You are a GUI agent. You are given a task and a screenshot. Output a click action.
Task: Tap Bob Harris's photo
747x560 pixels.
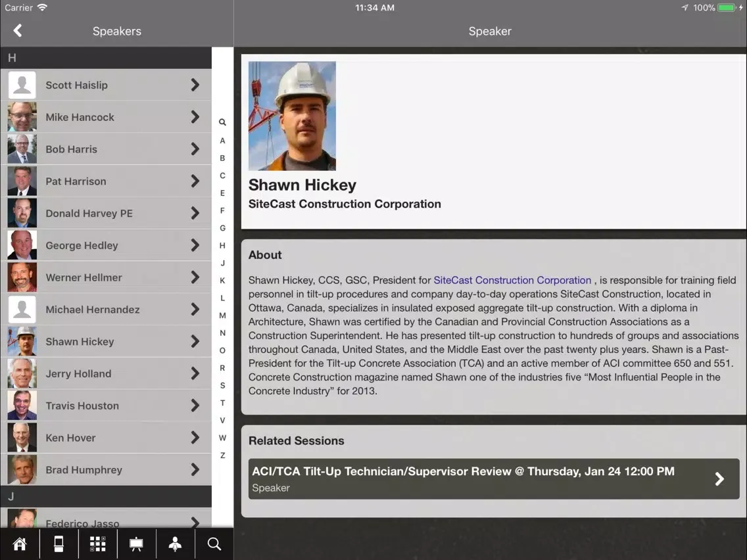[22, 149]
